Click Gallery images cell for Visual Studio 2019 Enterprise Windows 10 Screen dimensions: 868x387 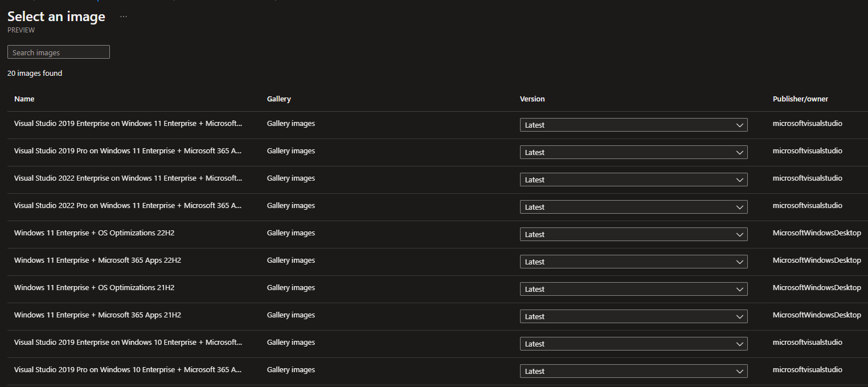[x=291, y=342]
